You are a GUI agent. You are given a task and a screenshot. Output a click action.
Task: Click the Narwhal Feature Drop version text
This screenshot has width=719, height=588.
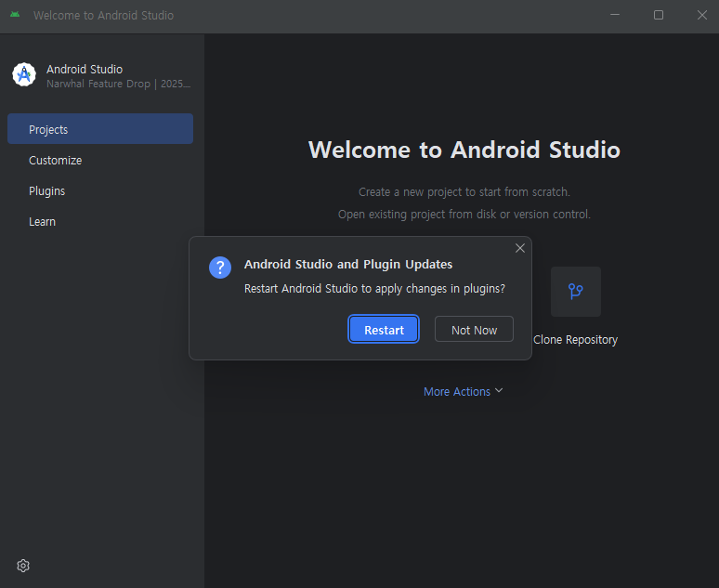[x=118, y=84]
